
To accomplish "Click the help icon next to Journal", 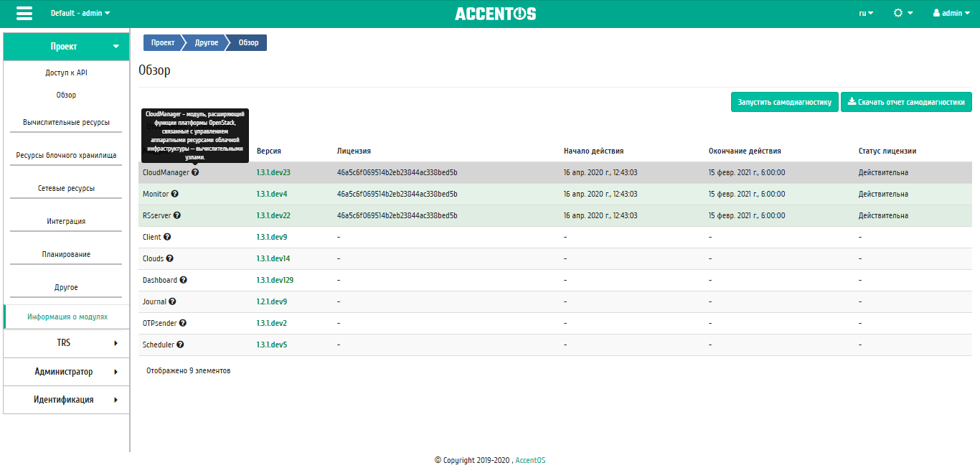I will [172, 301].
